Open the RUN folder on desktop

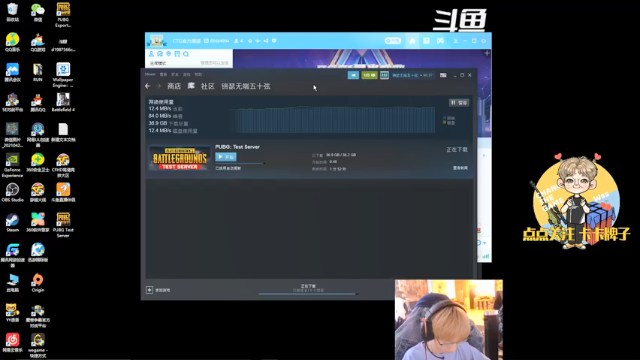click(x=38, y=72)
